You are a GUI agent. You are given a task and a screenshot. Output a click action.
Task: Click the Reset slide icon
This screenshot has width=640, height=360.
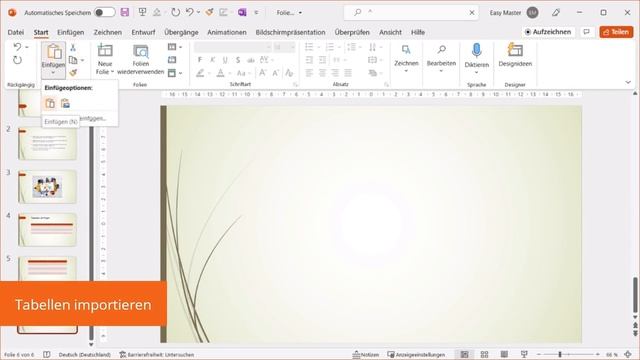coord(172,60)
